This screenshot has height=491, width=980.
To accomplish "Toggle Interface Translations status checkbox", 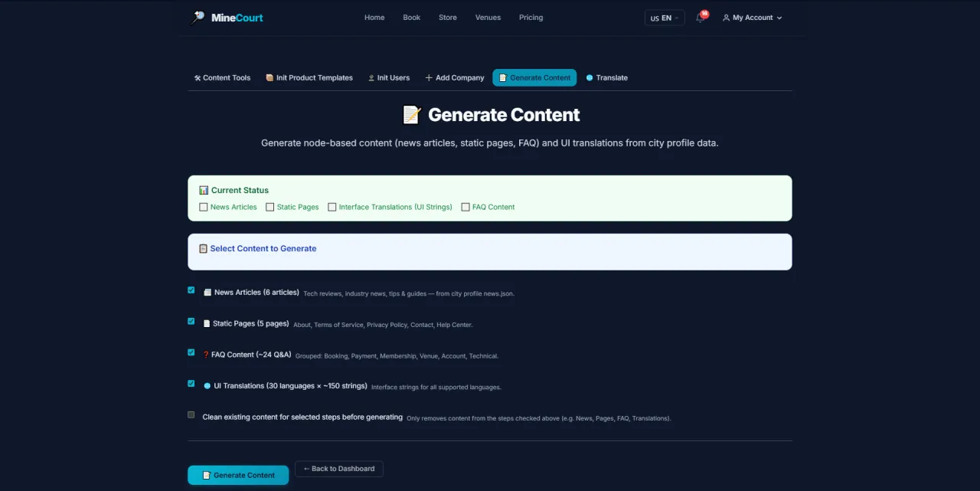I will (x=332, y=207).
